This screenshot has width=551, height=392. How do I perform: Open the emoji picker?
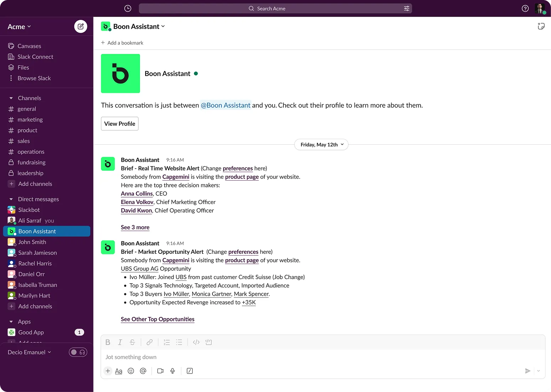point(131,371)
